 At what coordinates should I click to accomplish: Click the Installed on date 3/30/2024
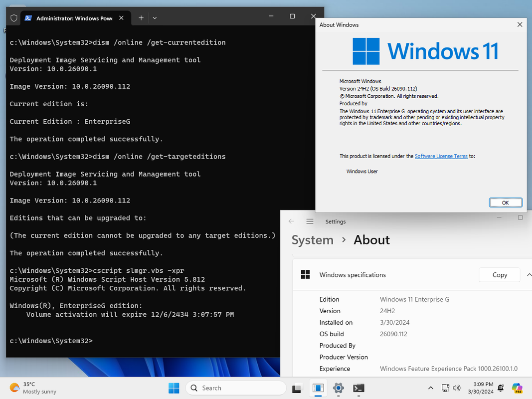394,322
